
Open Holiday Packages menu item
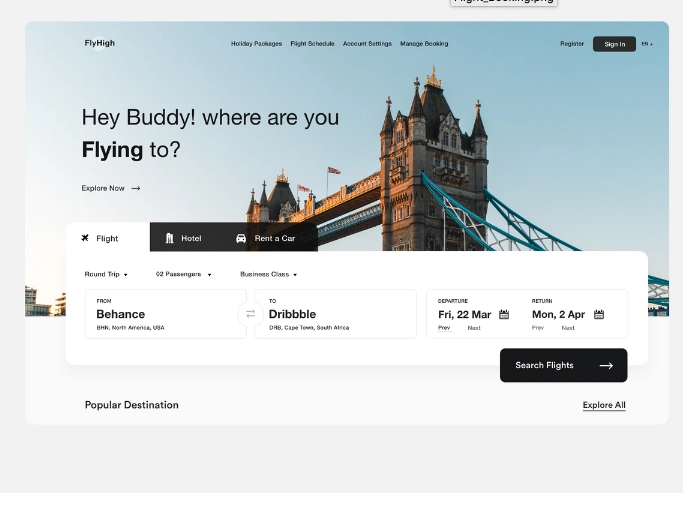coord(256,44)
